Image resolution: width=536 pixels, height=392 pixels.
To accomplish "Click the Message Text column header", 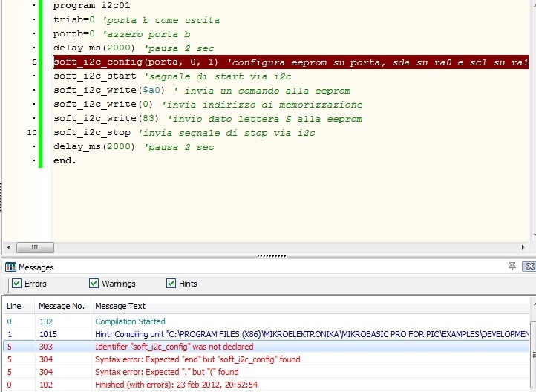I will click(x=120, y=306).
